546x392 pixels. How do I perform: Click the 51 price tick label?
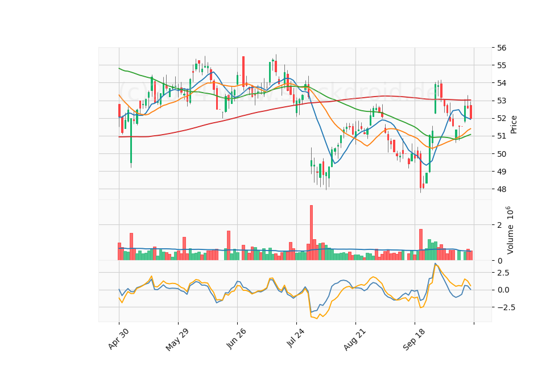point(502,136)
